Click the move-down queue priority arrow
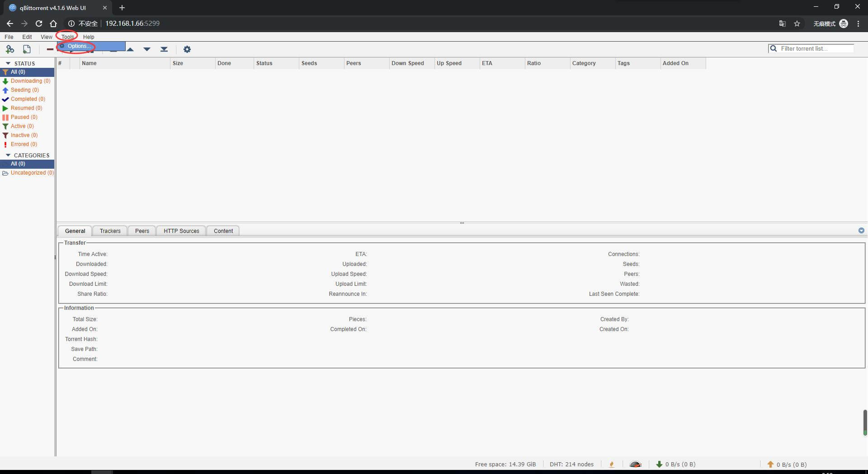This screenshot has height=474, width=868. 147,49
